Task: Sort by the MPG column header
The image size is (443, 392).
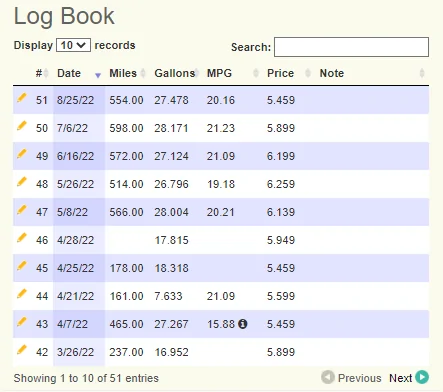Action: coord(232,73)
